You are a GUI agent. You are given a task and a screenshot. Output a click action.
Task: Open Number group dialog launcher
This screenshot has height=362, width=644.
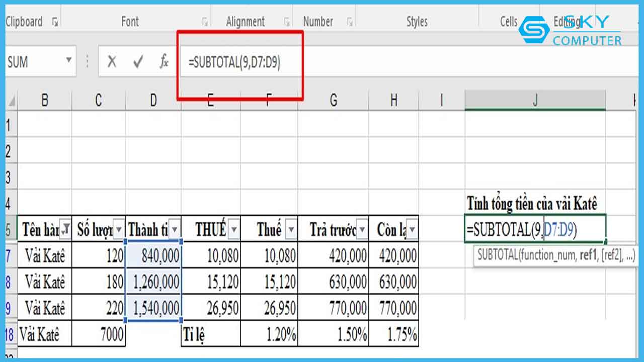click(x=350, y=22)
